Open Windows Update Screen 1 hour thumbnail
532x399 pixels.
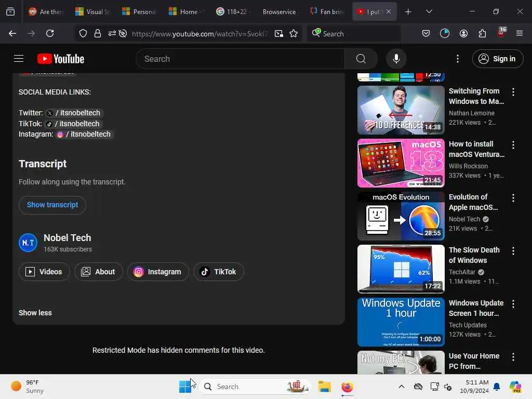tap(401, 322)
